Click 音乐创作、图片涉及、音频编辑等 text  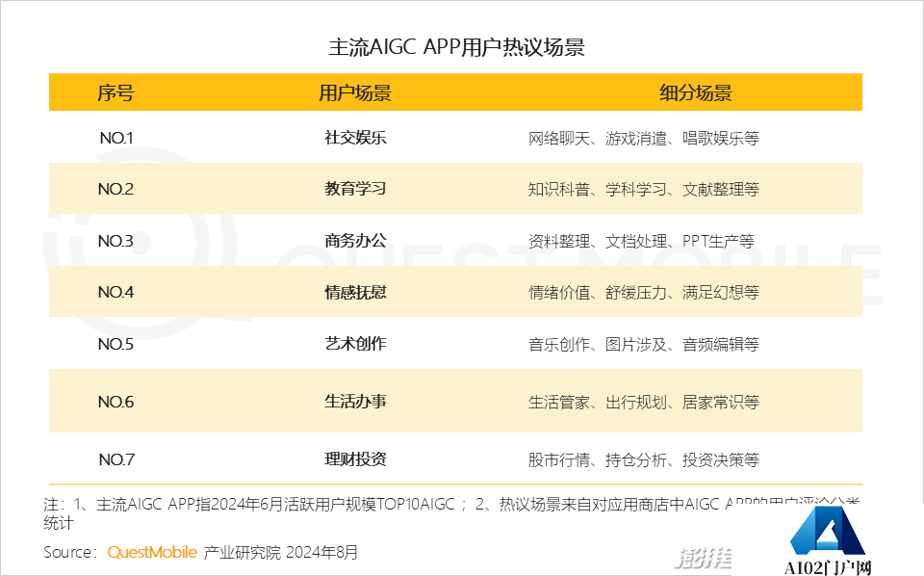coord(644,344)
